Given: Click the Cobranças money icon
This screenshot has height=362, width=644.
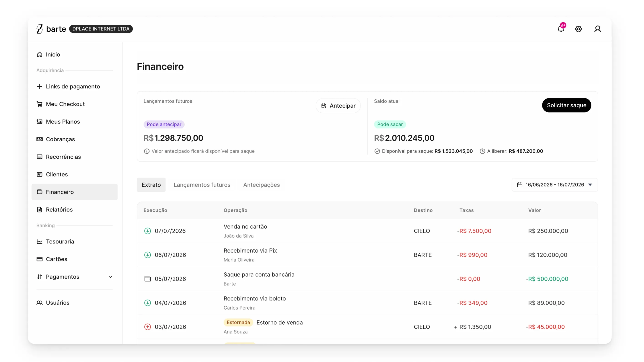Looking at the screenshot, I should (39, 139).
